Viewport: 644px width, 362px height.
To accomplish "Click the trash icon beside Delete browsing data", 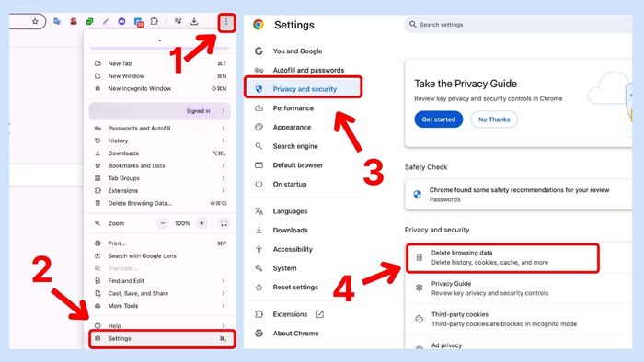I will point(419,257).
